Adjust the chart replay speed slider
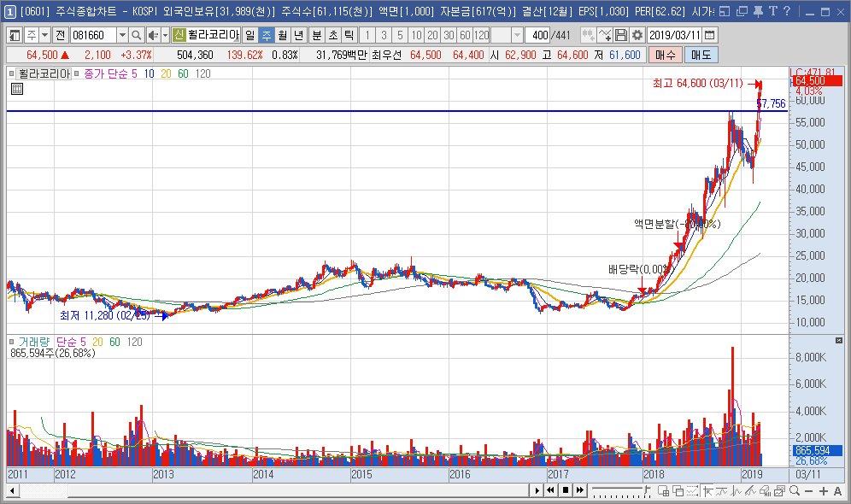Screen dimensions: 851x504 621,490
